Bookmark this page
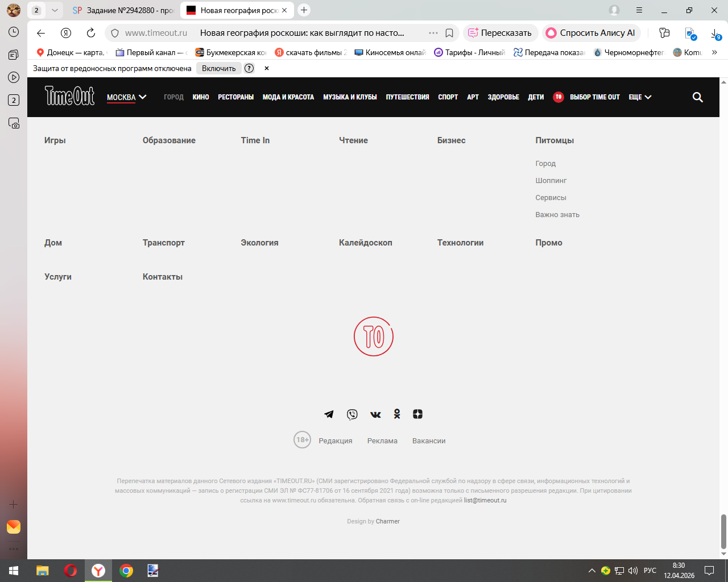The image size is (728, 582). 449,33
